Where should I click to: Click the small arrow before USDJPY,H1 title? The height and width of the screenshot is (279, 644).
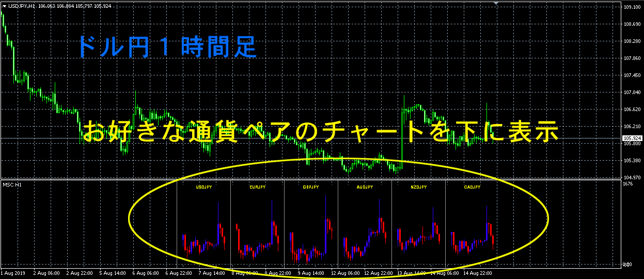pos(5,7)
